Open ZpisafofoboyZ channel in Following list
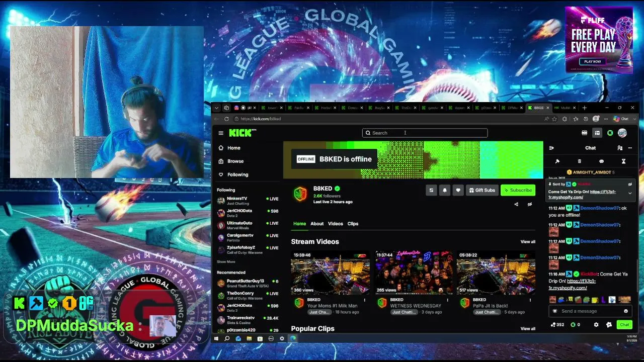644x362 pixels. click(248, 250)
